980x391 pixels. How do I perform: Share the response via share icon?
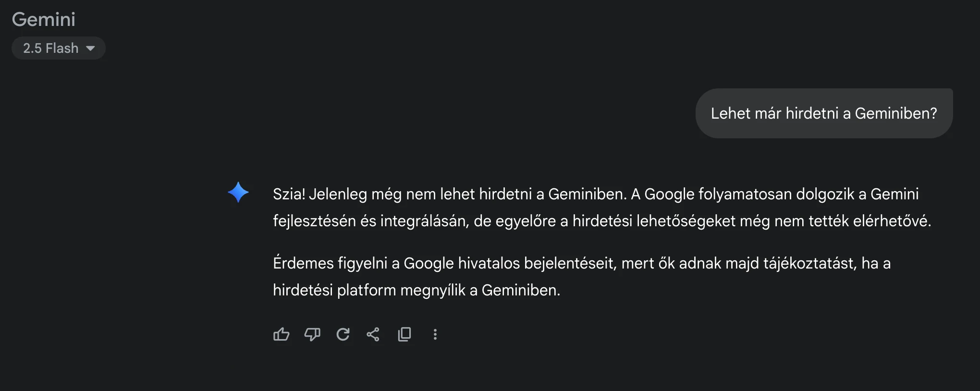pos(373,334)
